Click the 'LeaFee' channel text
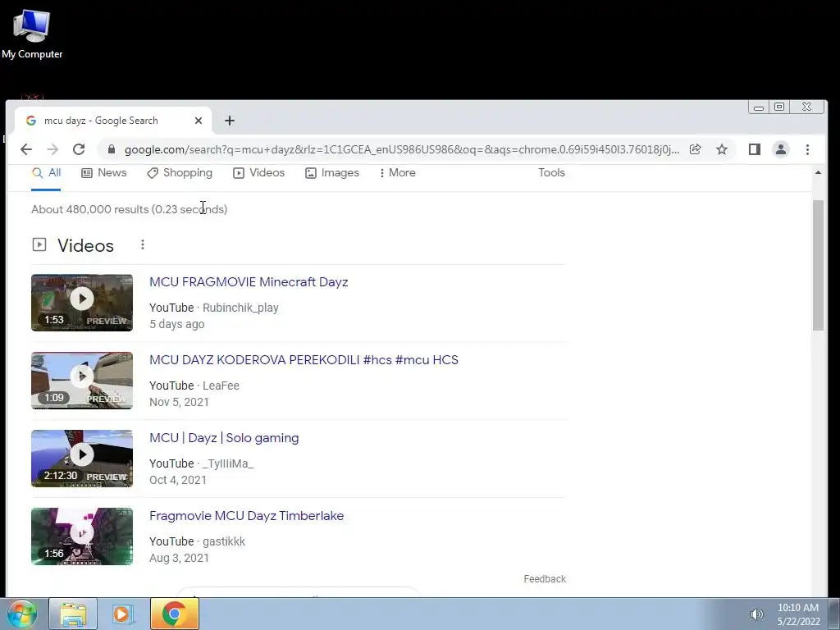Viewport: 840px width, 630px height. pos(221,386)
